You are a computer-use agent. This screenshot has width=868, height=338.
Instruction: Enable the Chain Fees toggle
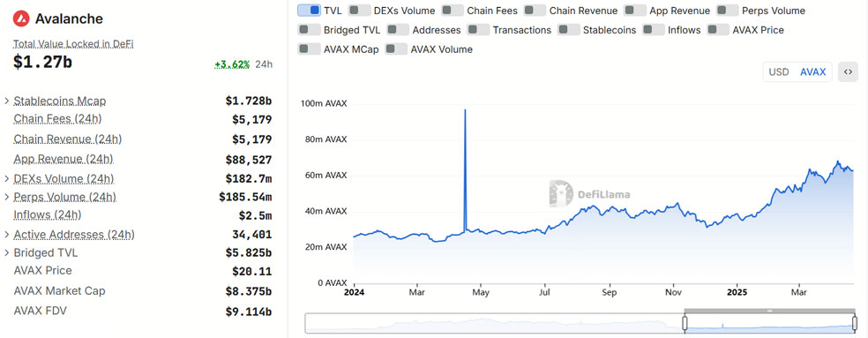453,11
